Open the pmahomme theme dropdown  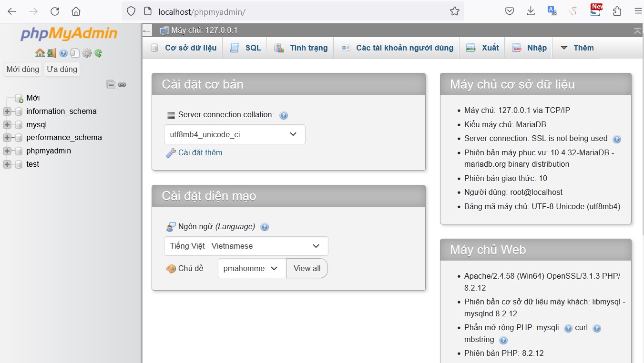point(252,268)
